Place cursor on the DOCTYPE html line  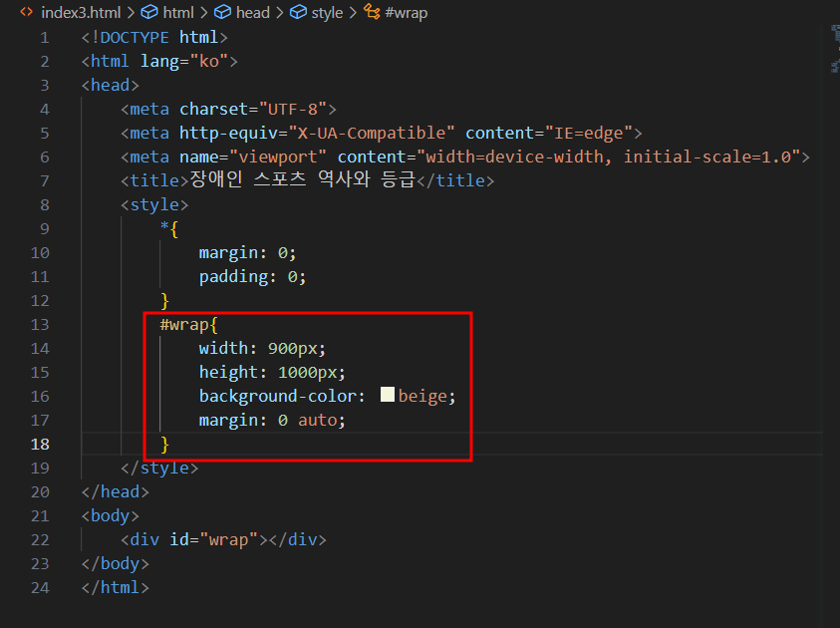point(154,38)
